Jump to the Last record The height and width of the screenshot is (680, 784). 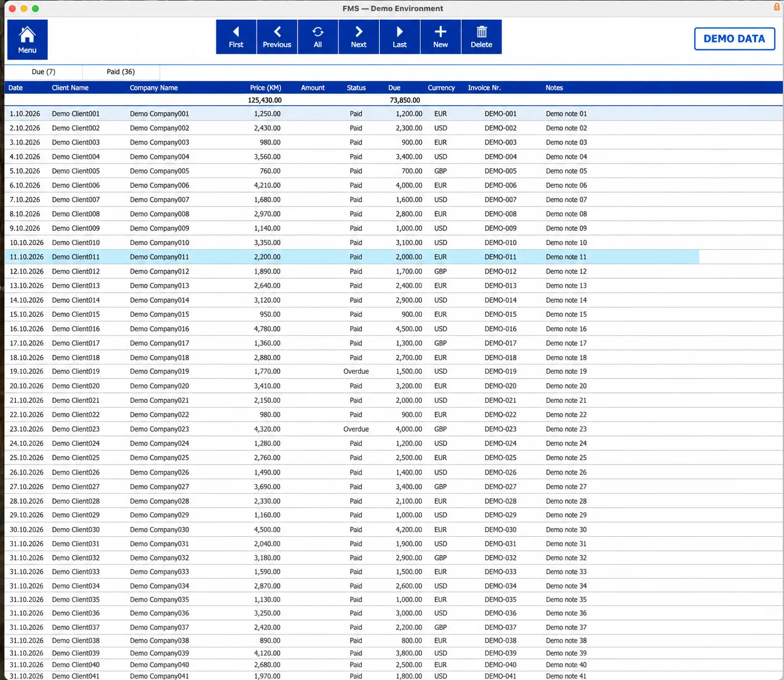pos(400,37)
